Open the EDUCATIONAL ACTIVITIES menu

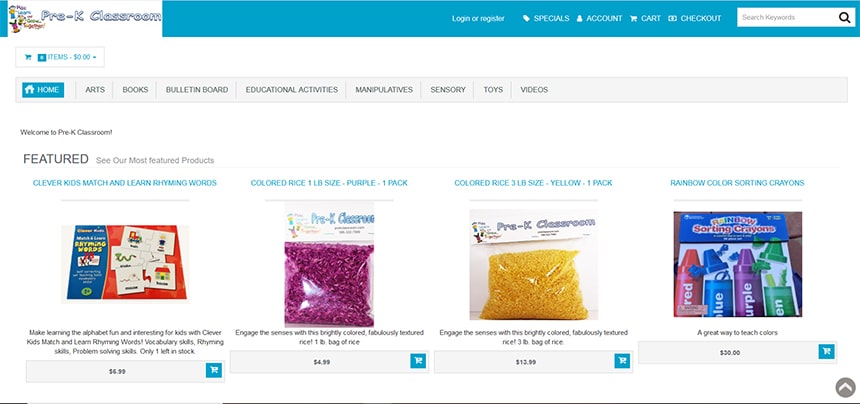tap(291, 90)
